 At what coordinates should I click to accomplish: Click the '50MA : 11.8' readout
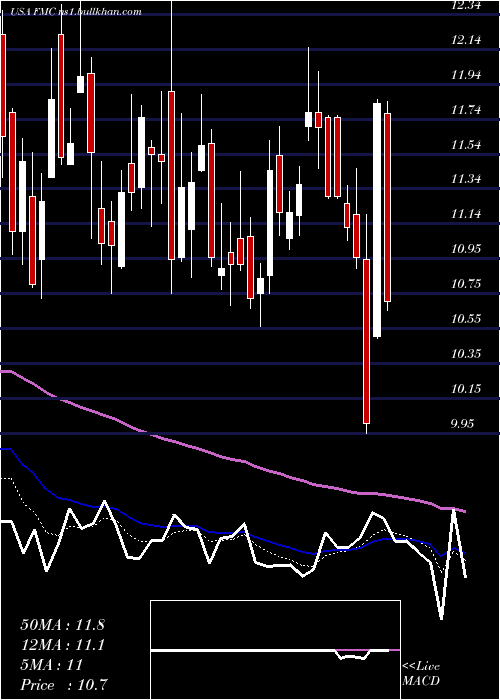click(62, 625)
